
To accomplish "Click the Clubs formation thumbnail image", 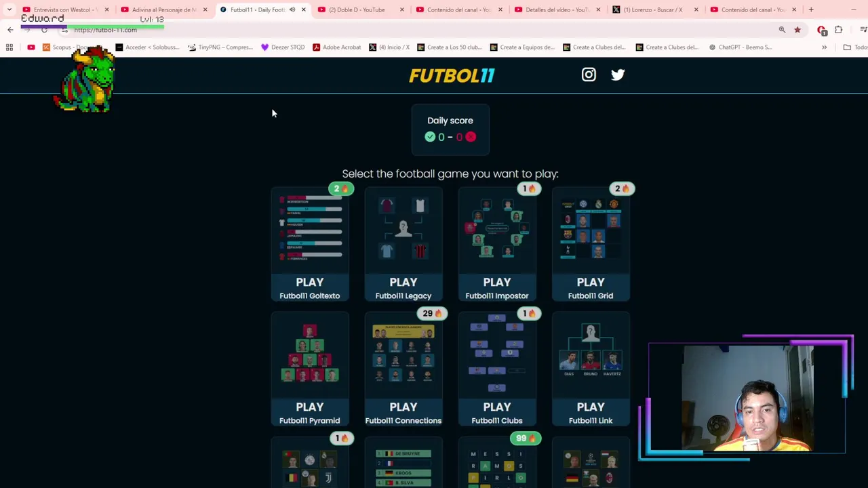I will coord(497,354).
